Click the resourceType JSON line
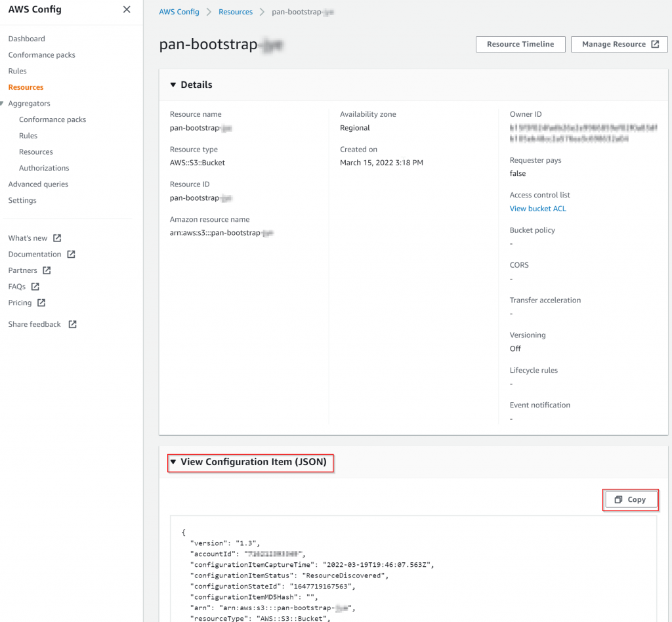The height and width of the screenshot is (622, 672). point(260,618)
